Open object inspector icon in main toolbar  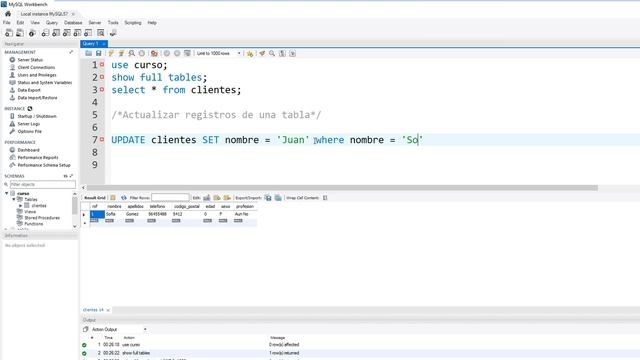click(32, 33)
